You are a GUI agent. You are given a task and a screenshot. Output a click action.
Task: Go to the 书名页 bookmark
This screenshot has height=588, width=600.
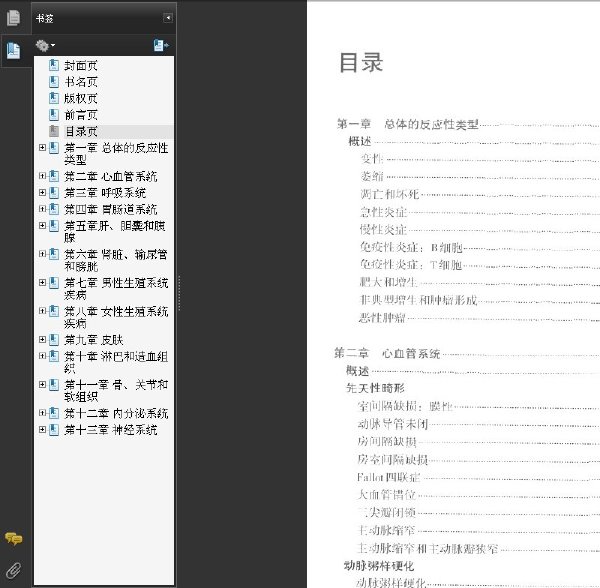point(81,82)
